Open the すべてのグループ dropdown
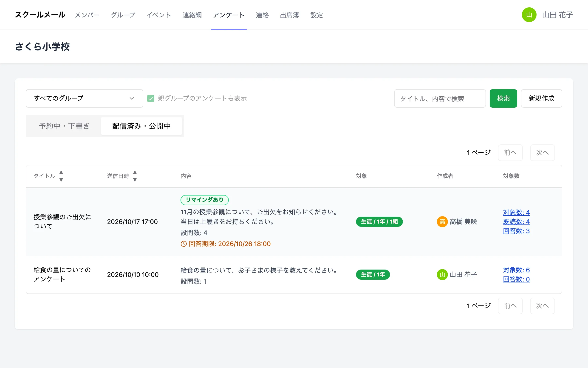This screenshot has height=368, width=588. [84, 98]
